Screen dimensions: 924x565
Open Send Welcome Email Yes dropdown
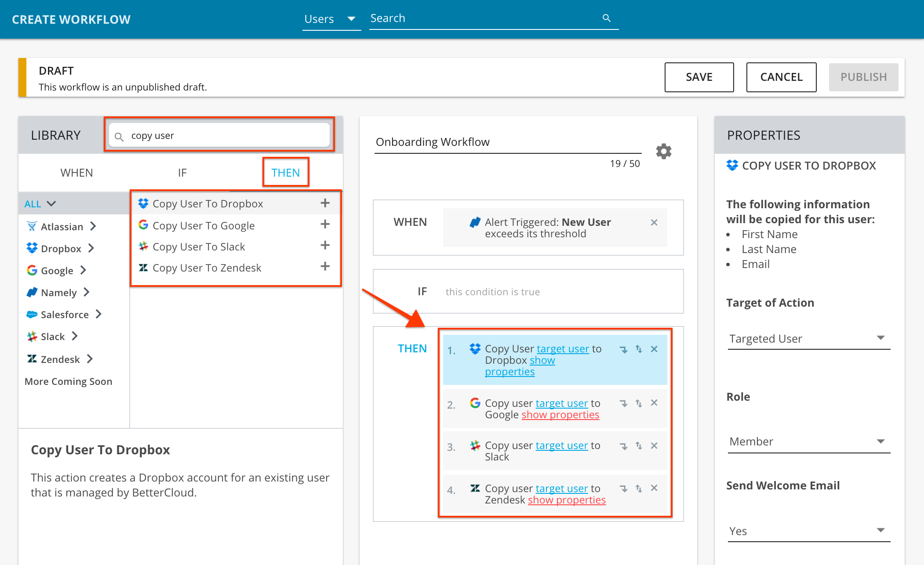coord(809,531)
